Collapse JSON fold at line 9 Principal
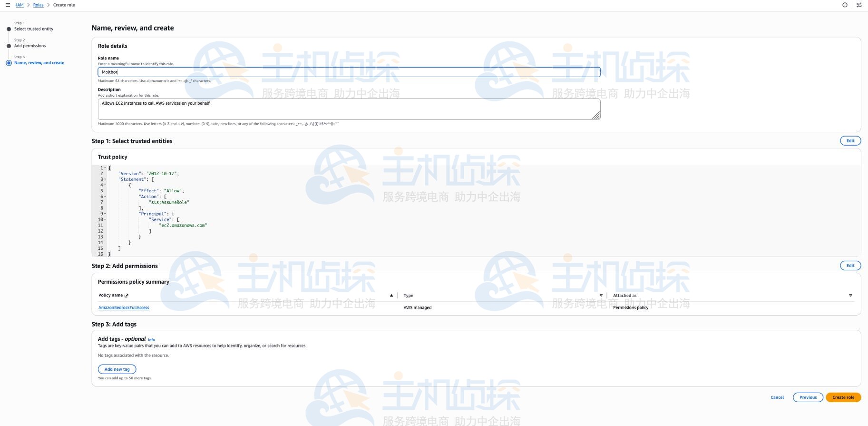 (105, 214)
